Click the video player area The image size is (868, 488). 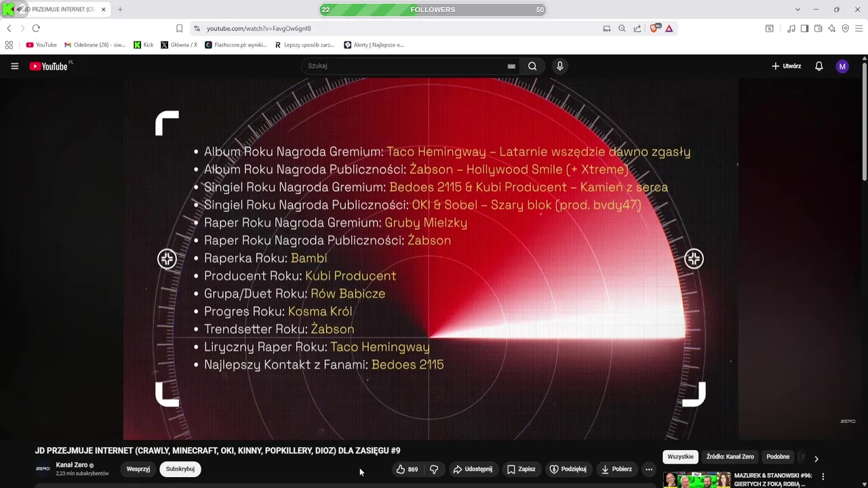(x=431, y=259)
